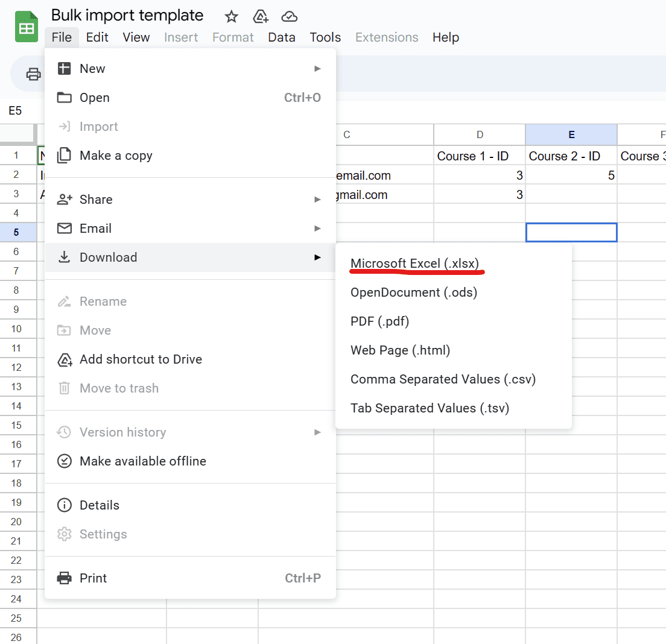Download as OpenDocument (.ods)
Viewport: 666px width, 644px height.
pos(453,292)
